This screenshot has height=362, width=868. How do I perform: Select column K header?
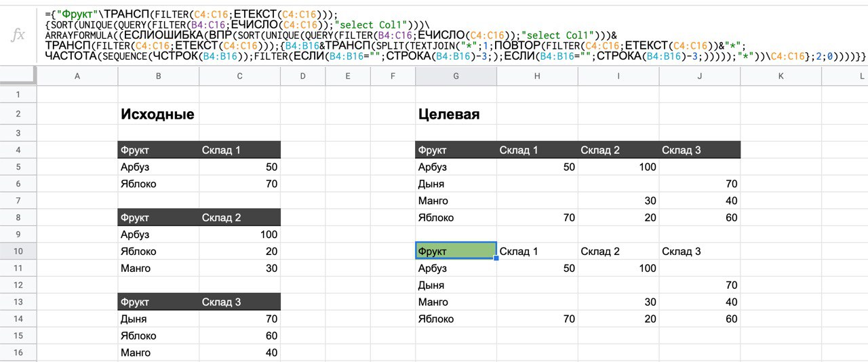781,77
